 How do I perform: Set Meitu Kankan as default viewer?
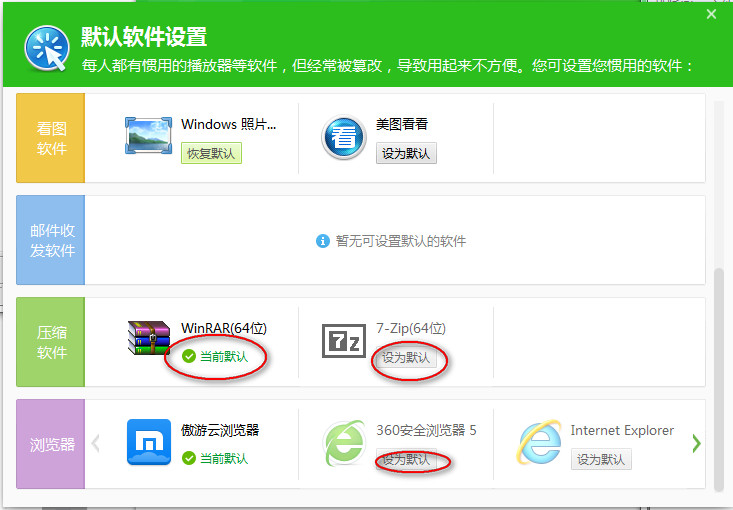click(406, 154)
